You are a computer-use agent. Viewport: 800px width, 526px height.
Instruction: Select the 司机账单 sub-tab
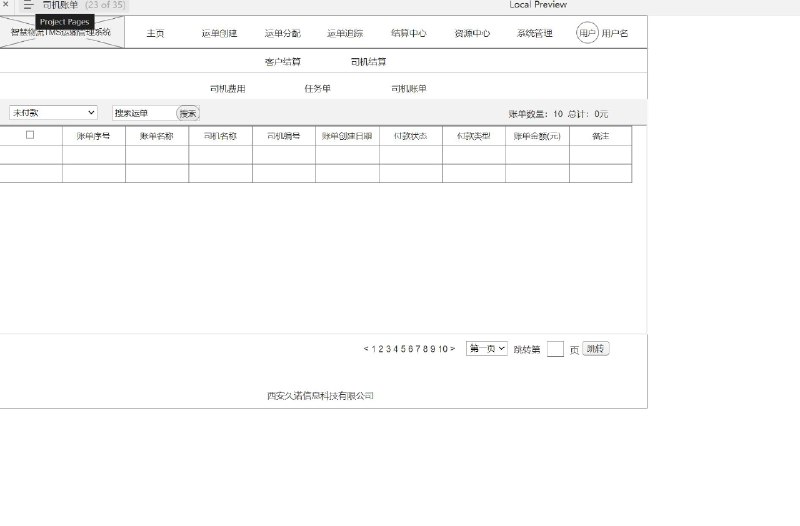(x=409, y=89)
